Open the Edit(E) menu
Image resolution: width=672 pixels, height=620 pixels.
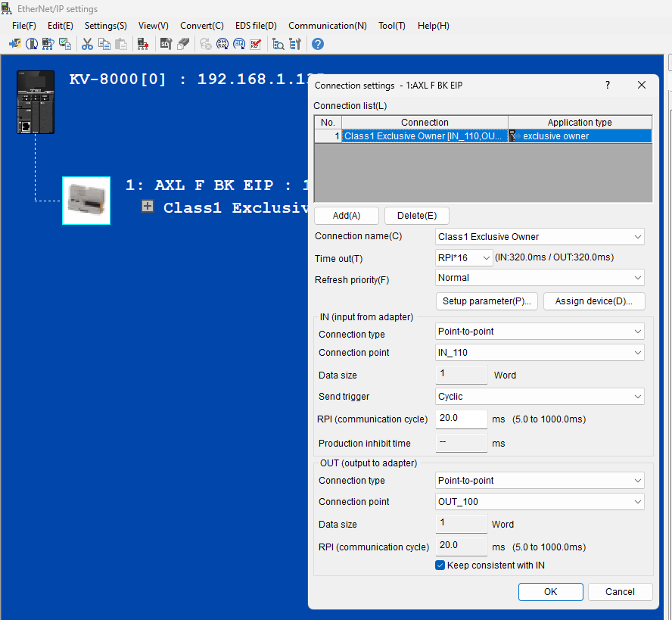click(61, 26)
